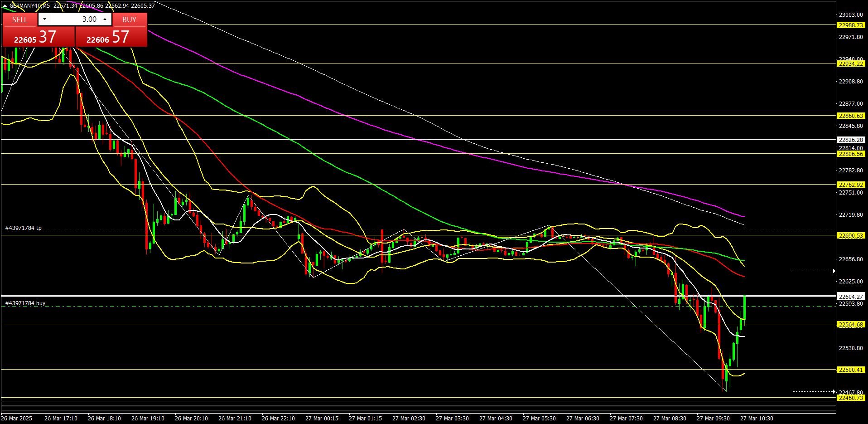
Task: Click the 22762.92 yellow price level label
Action: pyautogui.click(x=850, y=185)
